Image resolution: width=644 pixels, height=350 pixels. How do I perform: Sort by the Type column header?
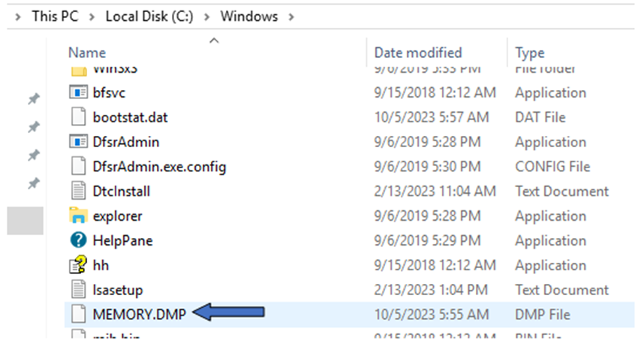530,53
